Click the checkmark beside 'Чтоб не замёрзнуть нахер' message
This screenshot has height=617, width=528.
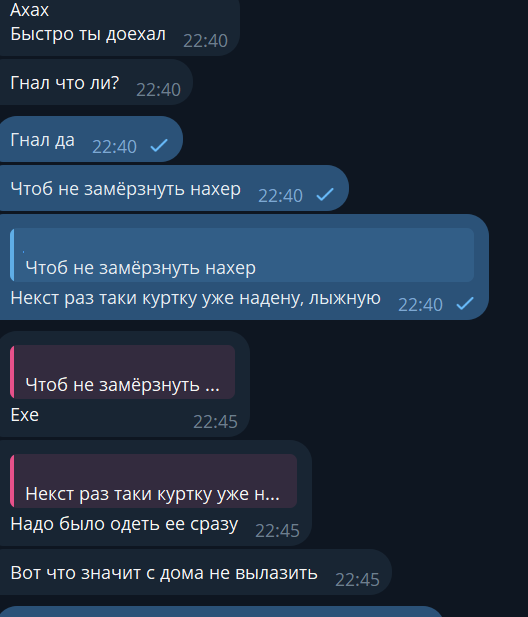coord(325,194)
